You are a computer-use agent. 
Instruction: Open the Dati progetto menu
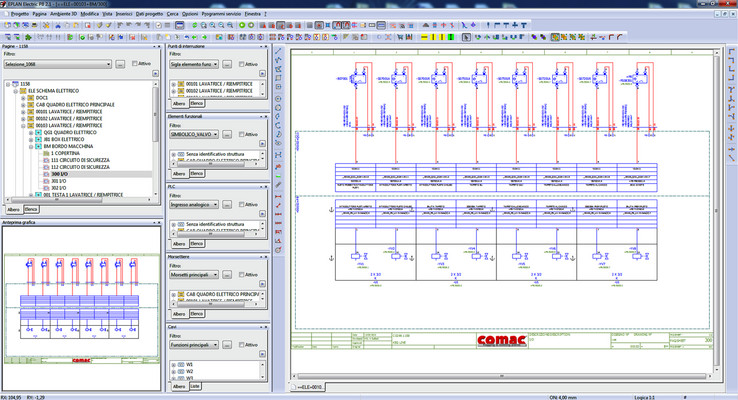(x=150, y=15)
